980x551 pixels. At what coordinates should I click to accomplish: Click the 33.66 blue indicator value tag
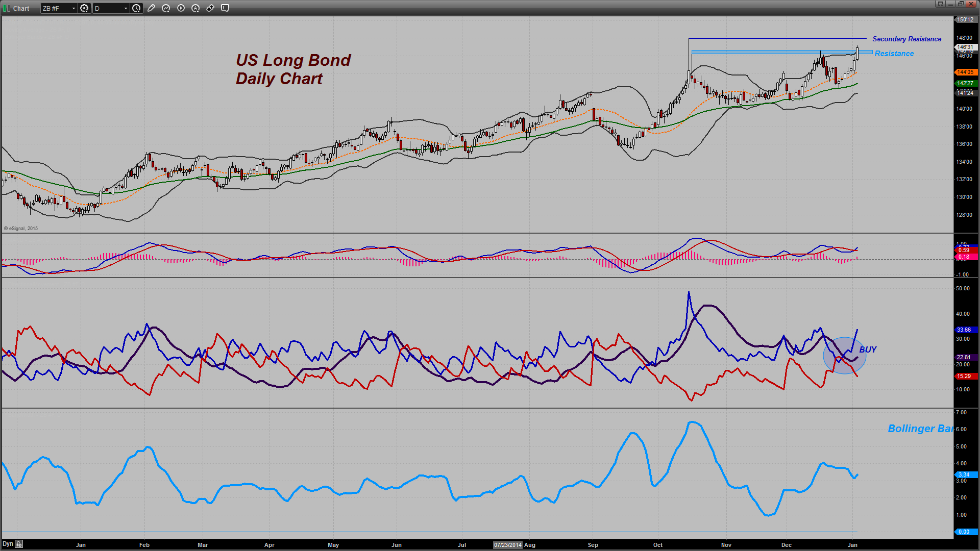tap(964, 330)
